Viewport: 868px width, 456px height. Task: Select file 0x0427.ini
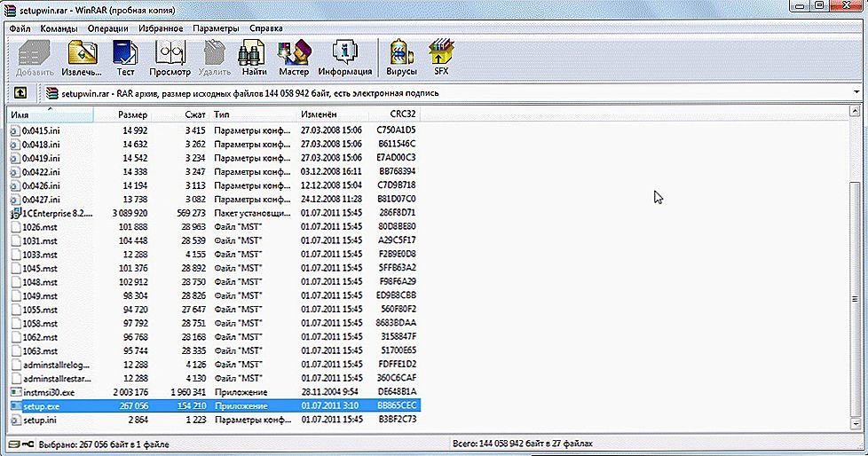pyautogui.click(x=41, y=200)
